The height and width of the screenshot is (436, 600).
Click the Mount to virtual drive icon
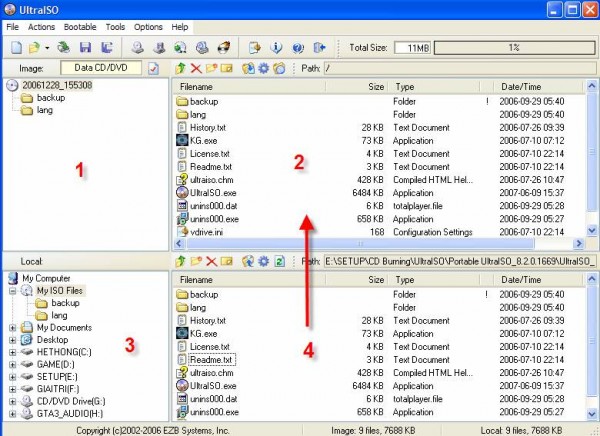pyautogui.click(x=202, y=47)
